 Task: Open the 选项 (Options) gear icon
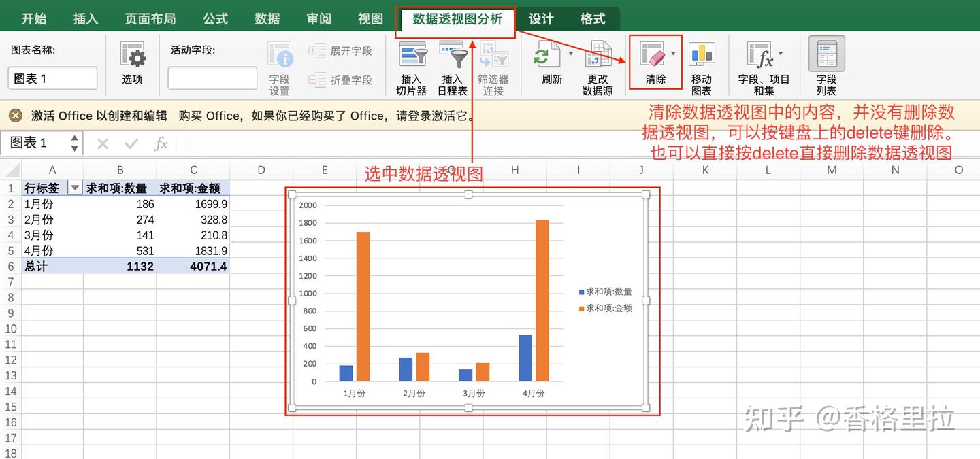(133, 55)
